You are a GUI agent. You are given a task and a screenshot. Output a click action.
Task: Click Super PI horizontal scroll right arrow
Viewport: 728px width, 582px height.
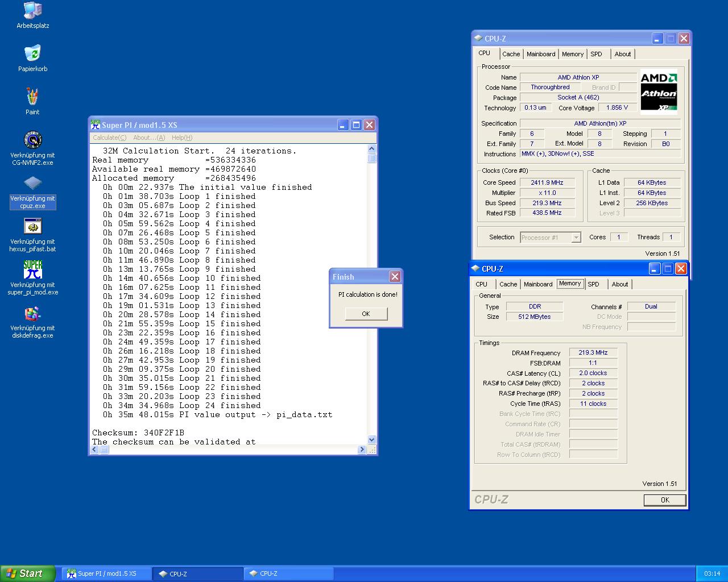(x=362, y=450)
